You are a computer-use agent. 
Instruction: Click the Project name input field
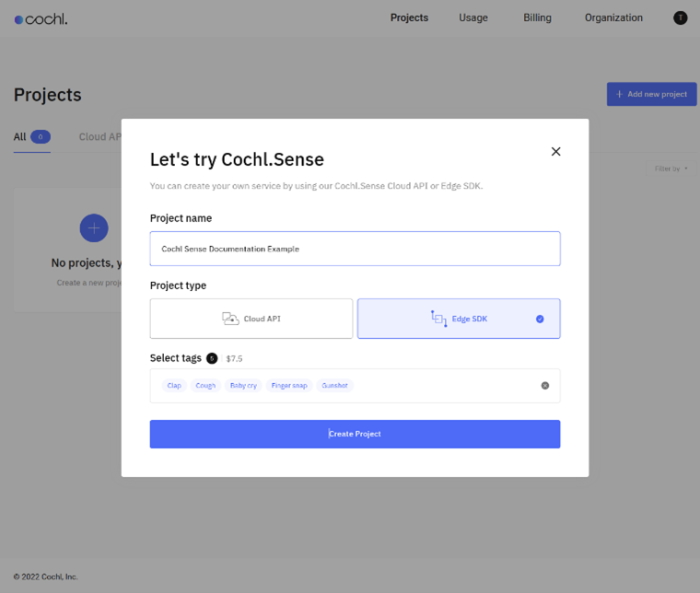(x=355, y=249)
